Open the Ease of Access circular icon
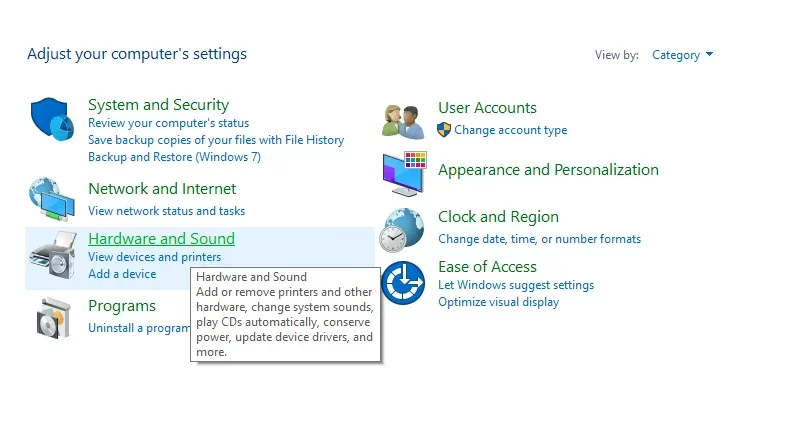 tap(403, 283)
